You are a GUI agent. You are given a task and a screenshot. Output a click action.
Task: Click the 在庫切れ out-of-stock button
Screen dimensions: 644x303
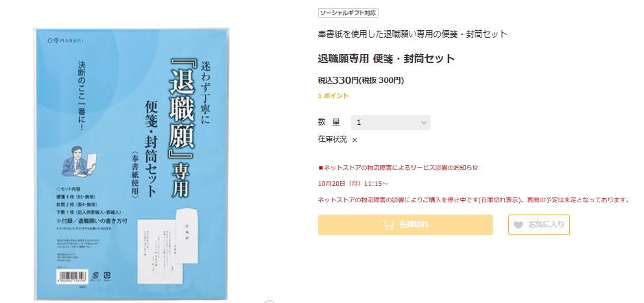(x=405, y=225)
